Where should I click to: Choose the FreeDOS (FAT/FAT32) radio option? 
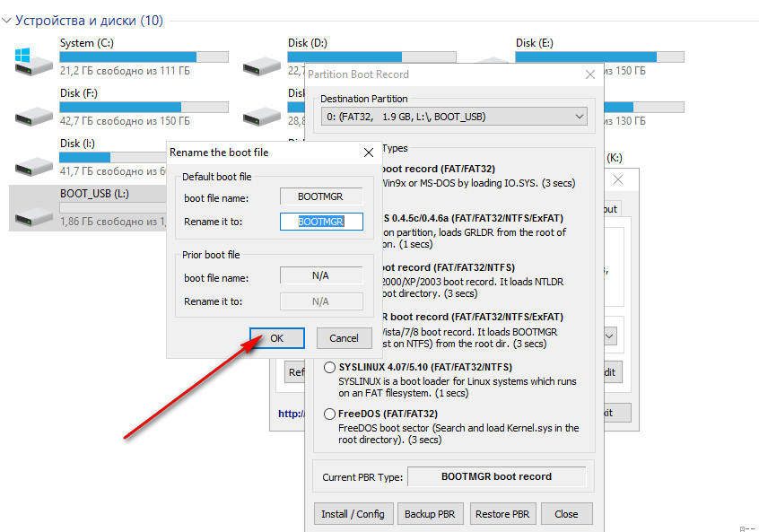(x=330, y=414)
